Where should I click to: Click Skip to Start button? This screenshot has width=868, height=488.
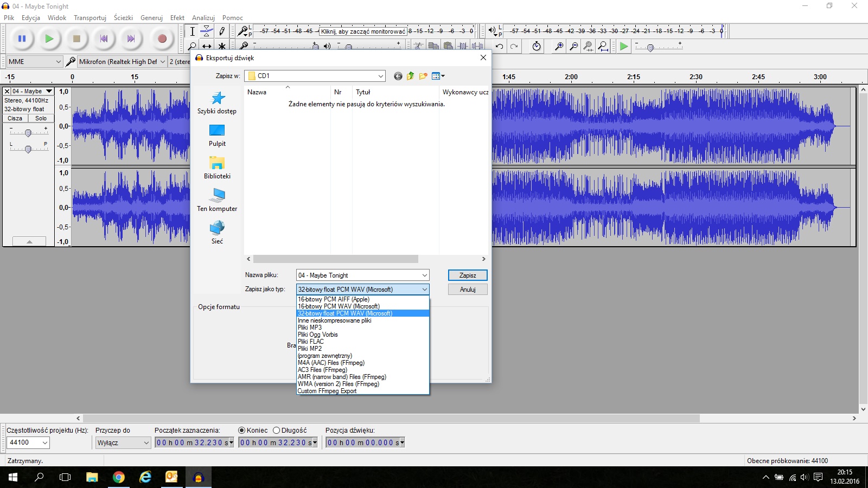(104, 38)
